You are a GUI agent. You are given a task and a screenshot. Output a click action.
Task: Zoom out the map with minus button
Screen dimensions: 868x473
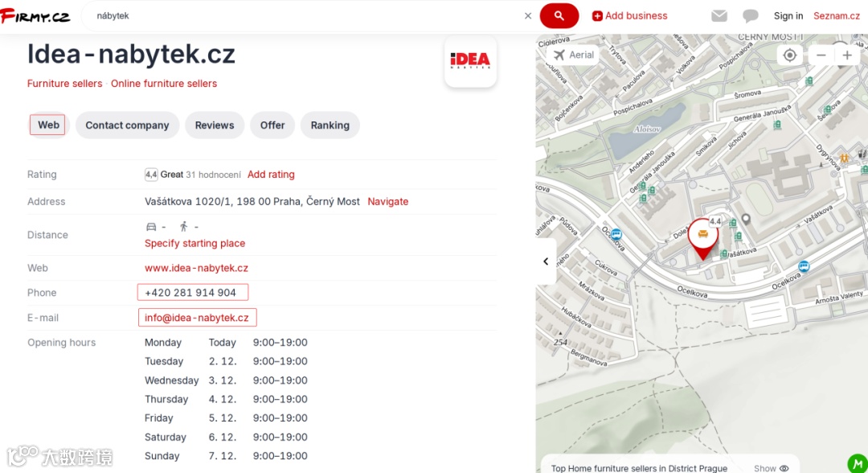(821, 55)
